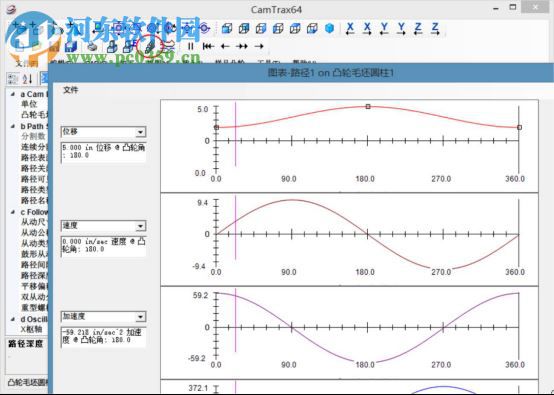554x395 pixels.
Task: Select the row starting with 从动公
Action: pyautogui.click(x=34, y=233)
